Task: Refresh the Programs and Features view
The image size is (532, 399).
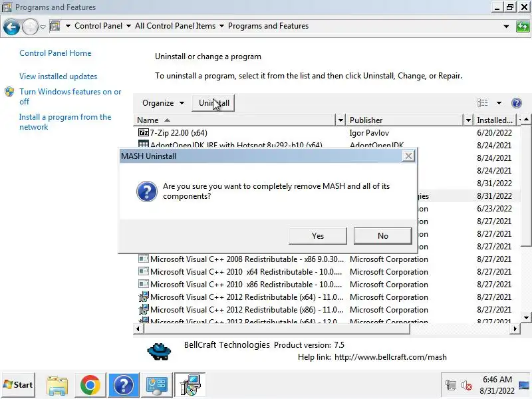Action: click(523, 27)
